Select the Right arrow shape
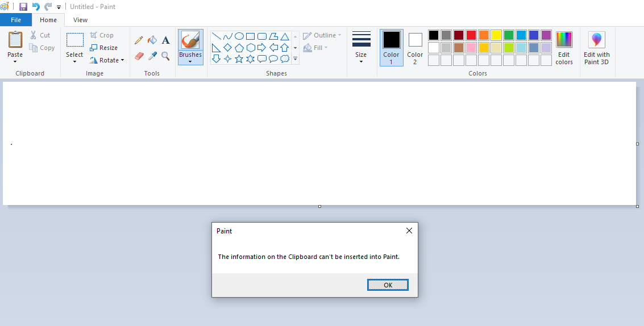This screenshot has height=326, width=644. coord(261,48)
